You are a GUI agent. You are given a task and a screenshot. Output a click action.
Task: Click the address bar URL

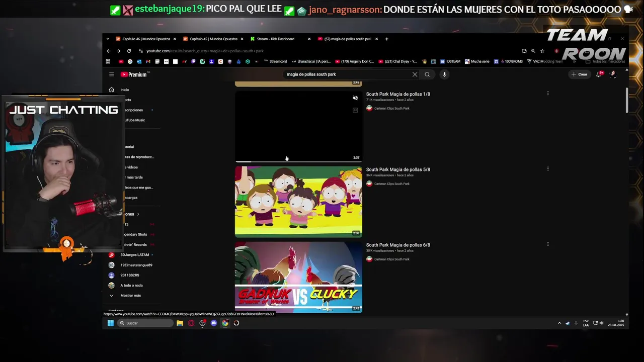(205, 51)
